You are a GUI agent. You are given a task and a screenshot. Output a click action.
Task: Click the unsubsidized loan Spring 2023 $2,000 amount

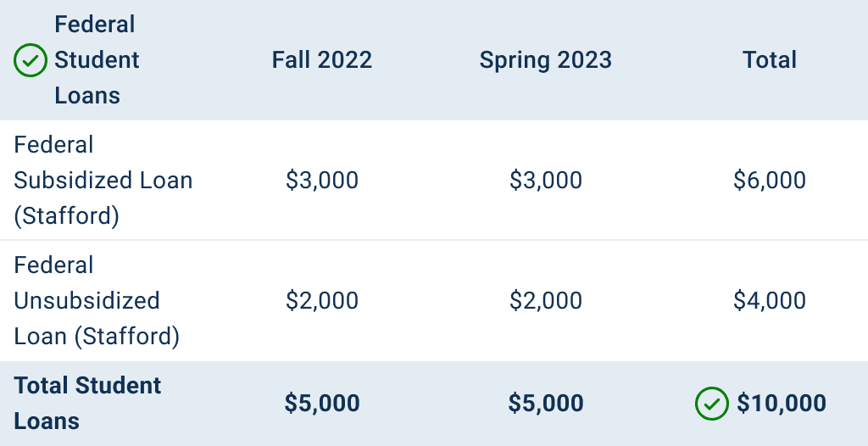tap(545, 300)
